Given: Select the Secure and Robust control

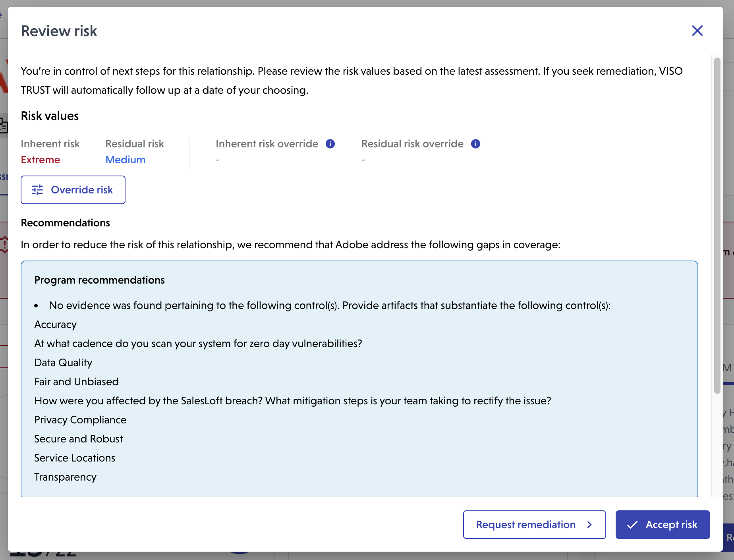Looking at the screenshot, I should click(79, 439).
